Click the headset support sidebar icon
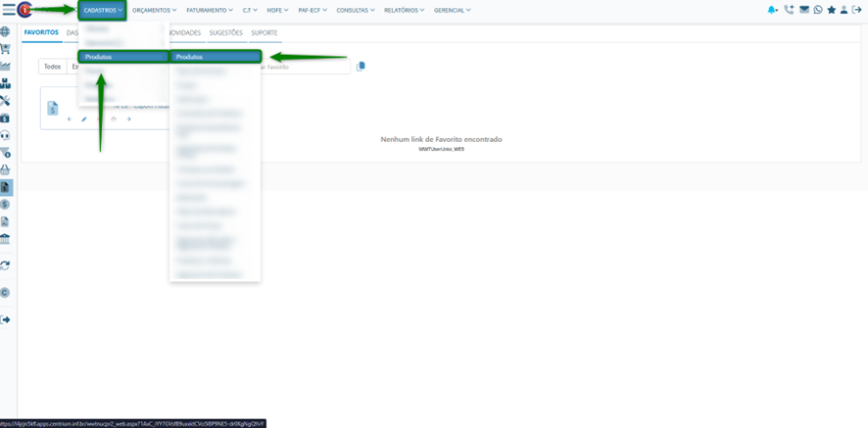The height and width of the screenshot is (428, 868). coord(6,135)
